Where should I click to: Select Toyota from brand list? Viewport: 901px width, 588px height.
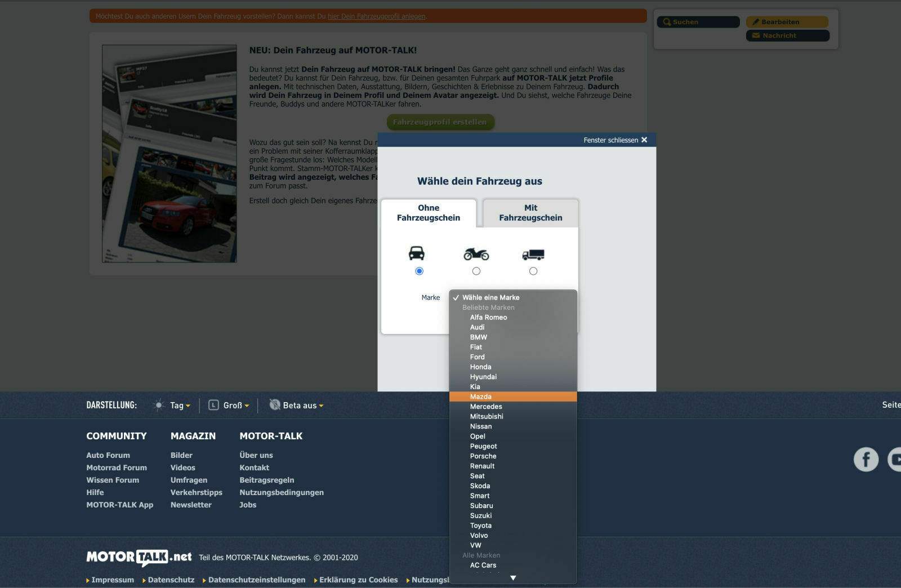pyautogui.click(x=513, y=525)
